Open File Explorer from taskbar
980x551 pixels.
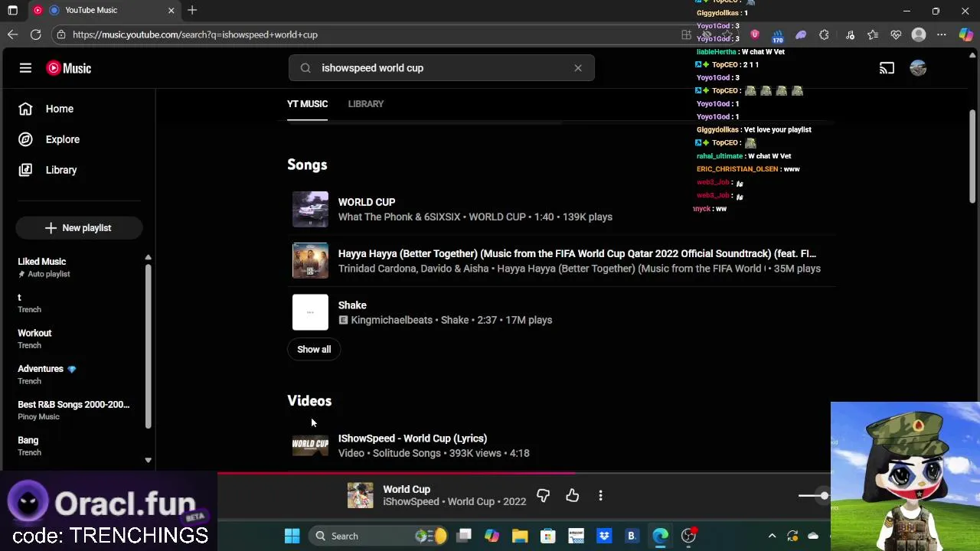tap(520, 536)
